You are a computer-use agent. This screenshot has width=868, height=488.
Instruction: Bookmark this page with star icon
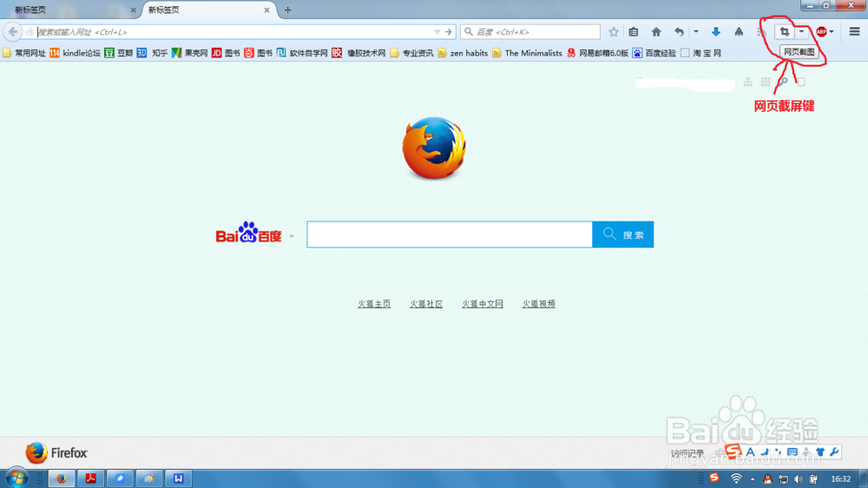(614, 32)
